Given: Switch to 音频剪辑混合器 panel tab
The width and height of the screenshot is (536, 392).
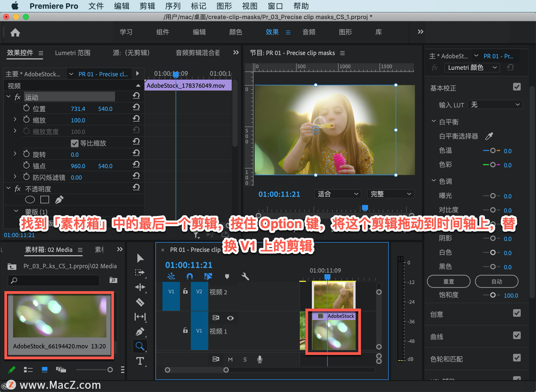Looking at the screenshot, I should [x=198, y=53].
